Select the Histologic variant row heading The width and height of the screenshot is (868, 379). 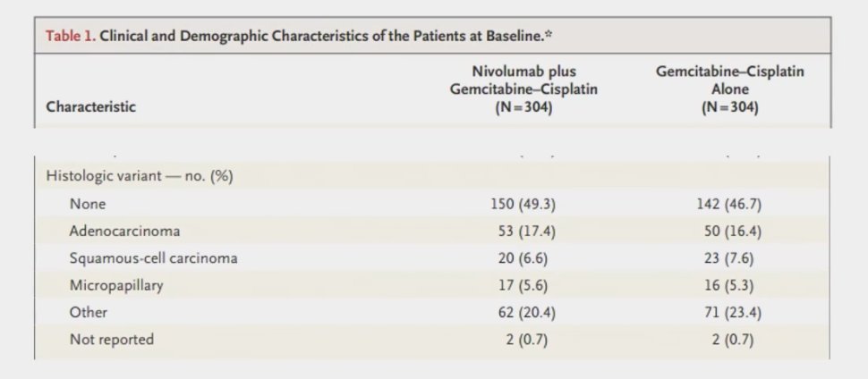pyautogui.click(x=140, y=176)
